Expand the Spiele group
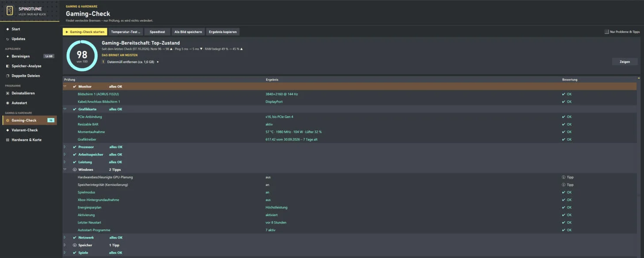 point(65,252)
